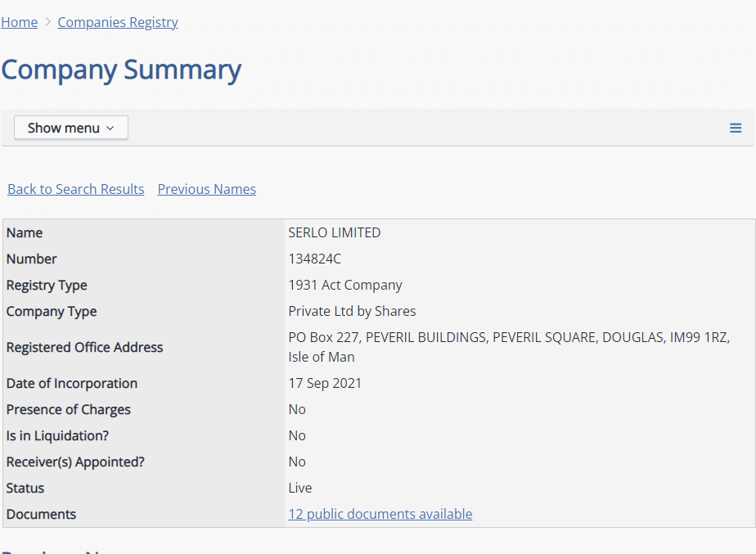View the Previous Names link

[207, 189]
